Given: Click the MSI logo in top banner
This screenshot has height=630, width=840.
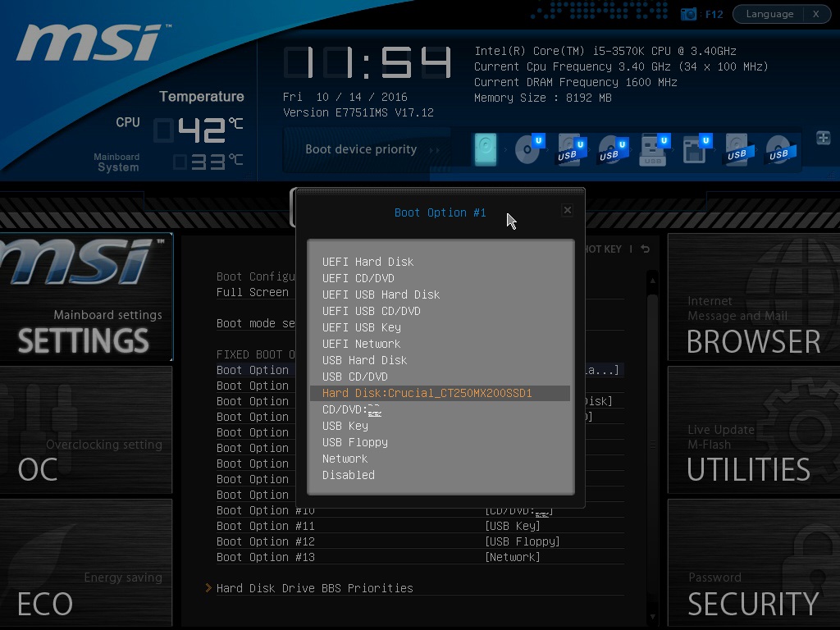Looking at the screenshot, I should coord(94,43).
